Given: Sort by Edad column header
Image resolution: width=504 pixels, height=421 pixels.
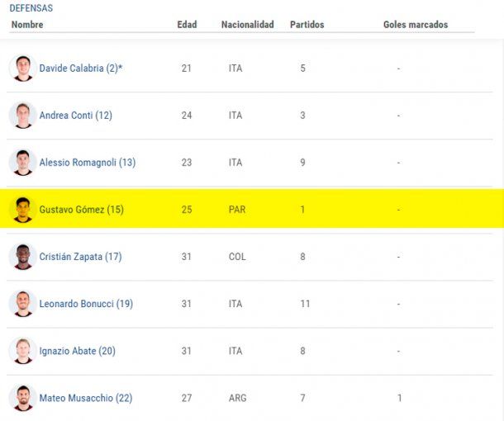Looking at the screenshot, I should 187,25.
